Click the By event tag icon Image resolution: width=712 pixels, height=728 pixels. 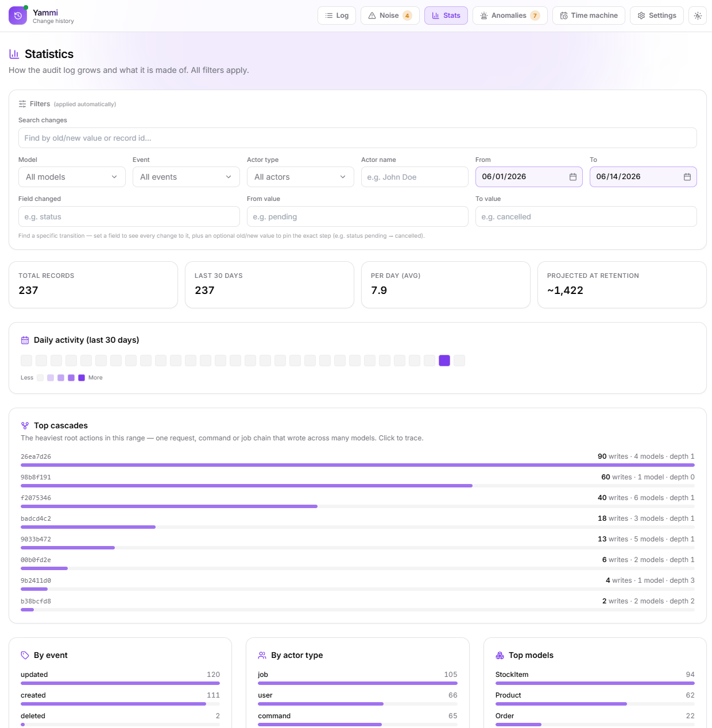tap(25, 655)
